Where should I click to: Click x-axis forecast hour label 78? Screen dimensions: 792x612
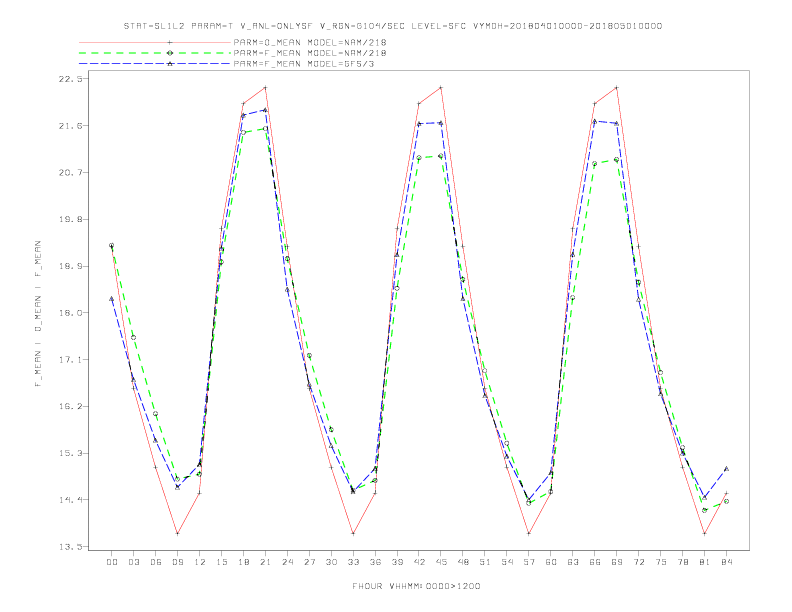pos(683,562)
